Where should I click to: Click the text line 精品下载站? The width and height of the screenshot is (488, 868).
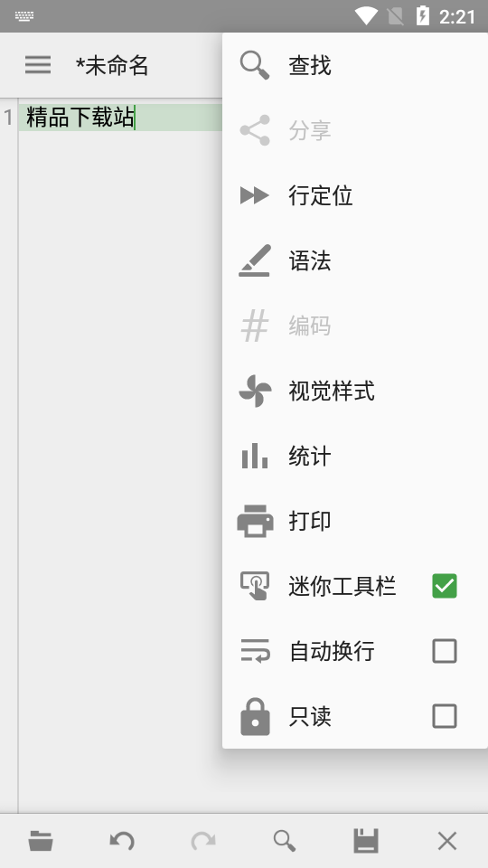(80, 118)
